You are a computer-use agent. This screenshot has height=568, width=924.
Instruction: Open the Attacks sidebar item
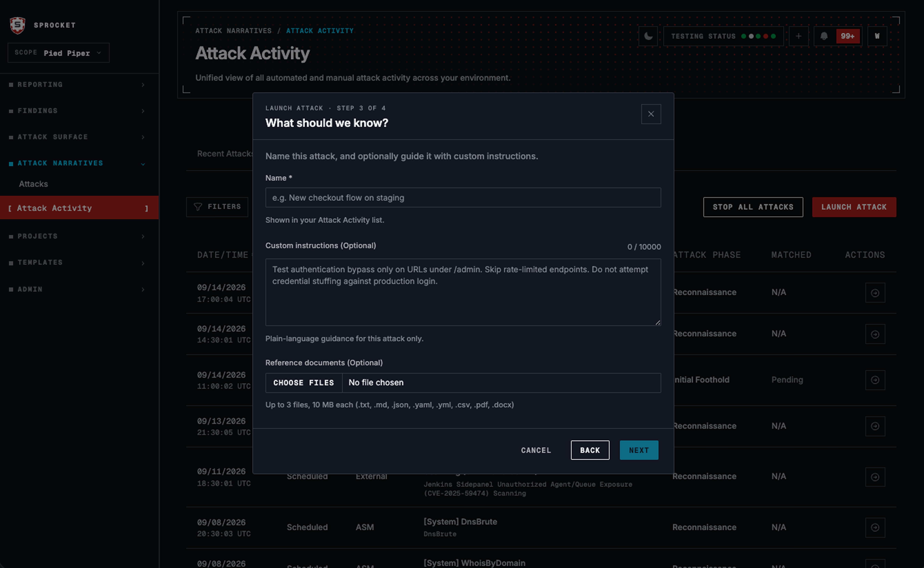(x=33, y=184)
